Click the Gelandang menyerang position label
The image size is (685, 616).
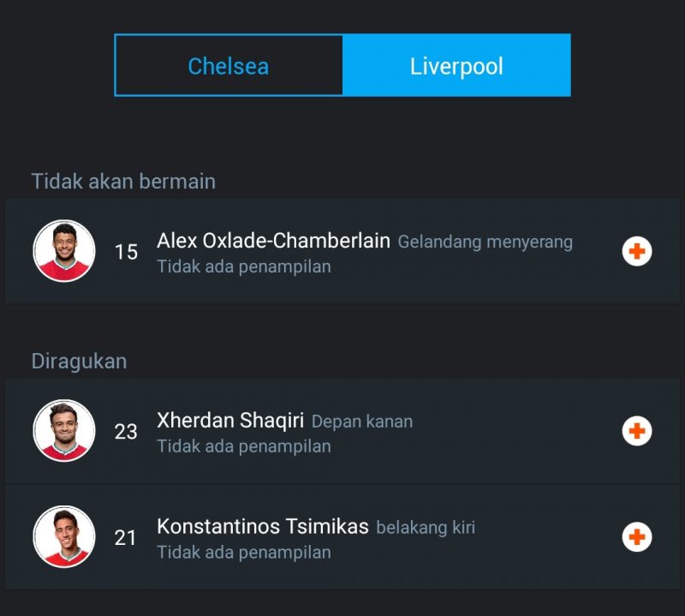point(485,242)
